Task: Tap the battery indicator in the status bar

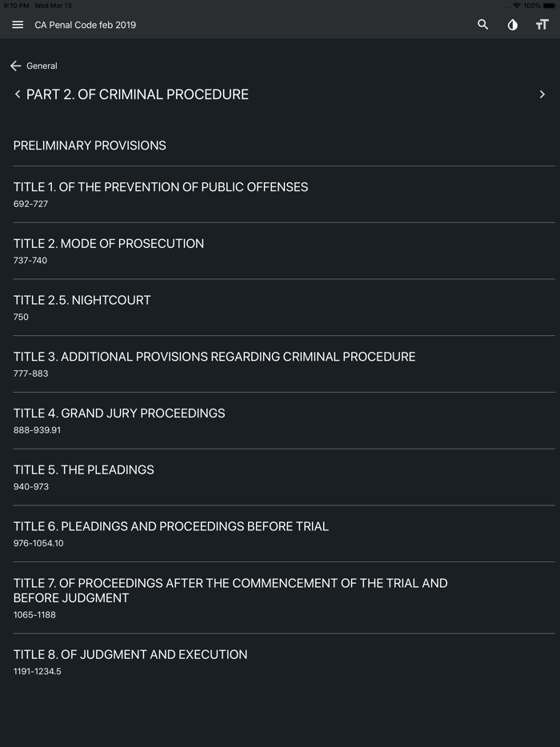Action: (x=549, y=6)
